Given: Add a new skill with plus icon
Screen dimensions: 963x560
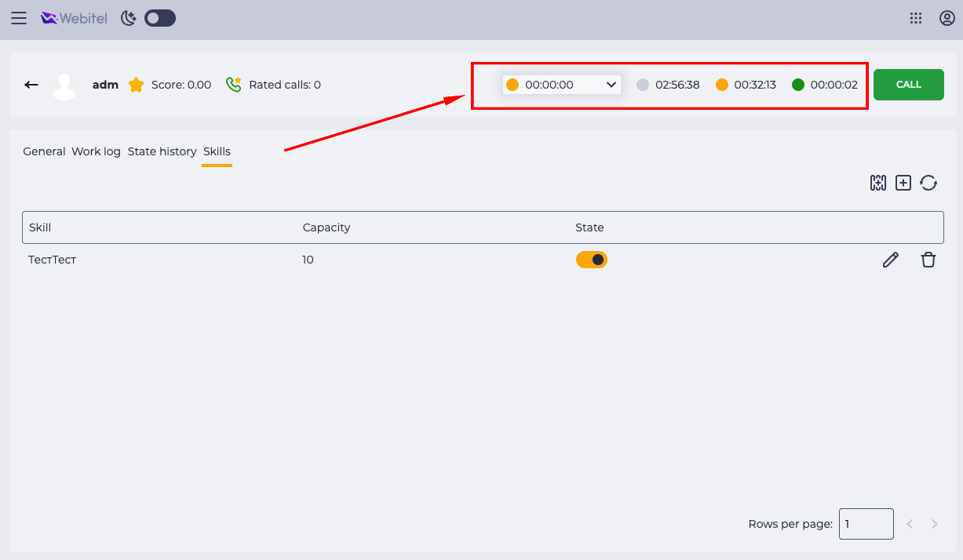Looking at the screenshot, I should coord(903,183).
